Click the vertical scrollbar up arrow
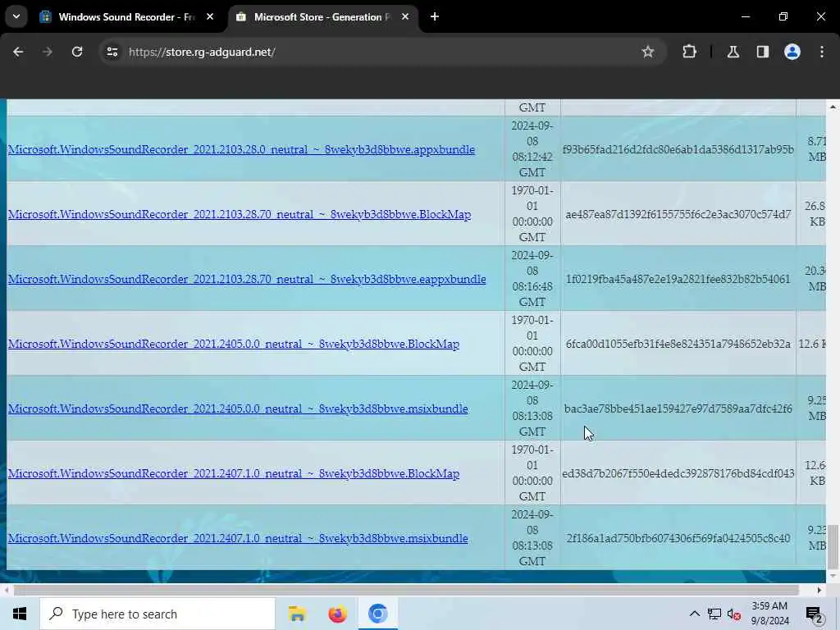Viewport: 840px width, 630px height. click(833, 107)
